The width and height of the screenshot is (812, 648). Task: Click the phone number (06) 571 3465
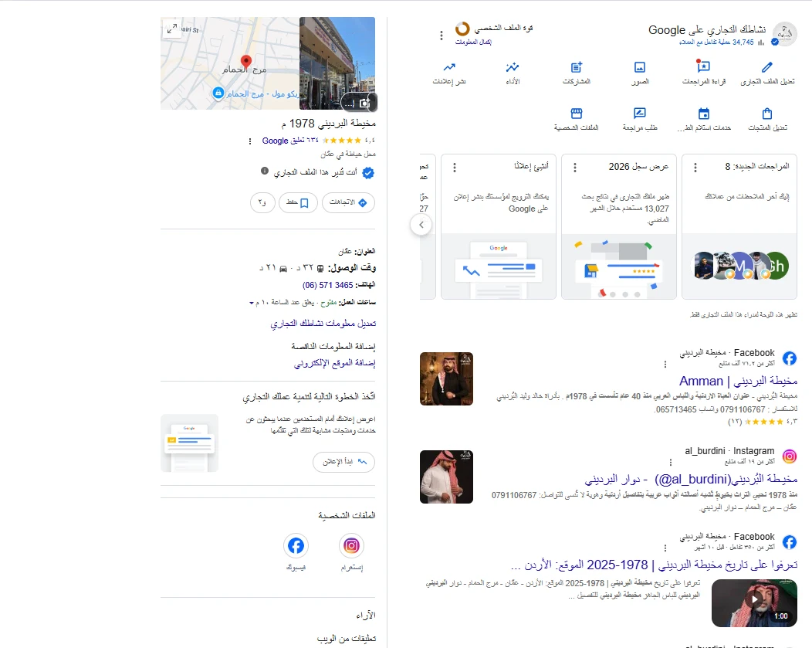coord(327,285)
